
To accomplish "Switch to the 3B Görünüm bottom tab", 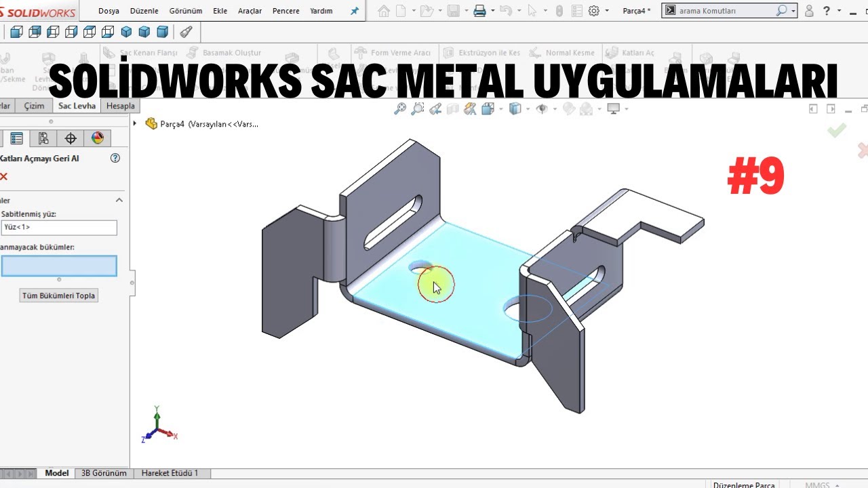I will [x=104, y=473].
